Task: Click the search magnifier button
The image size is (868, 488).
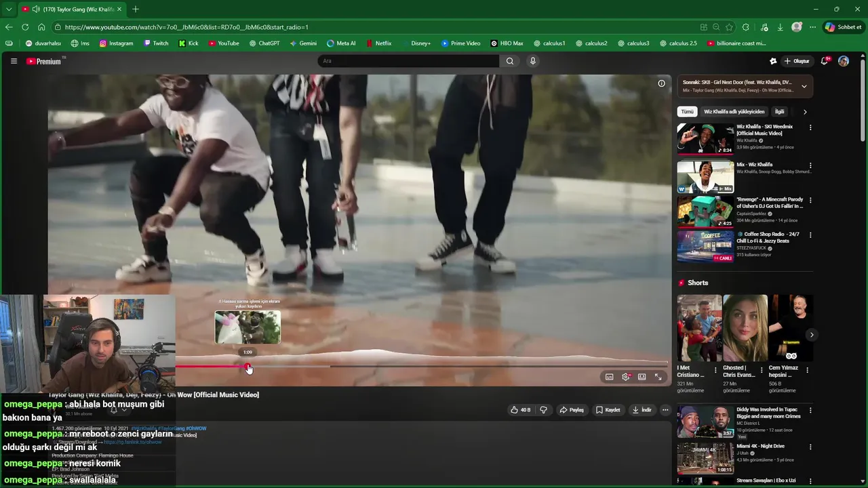Action: [510, 61]
